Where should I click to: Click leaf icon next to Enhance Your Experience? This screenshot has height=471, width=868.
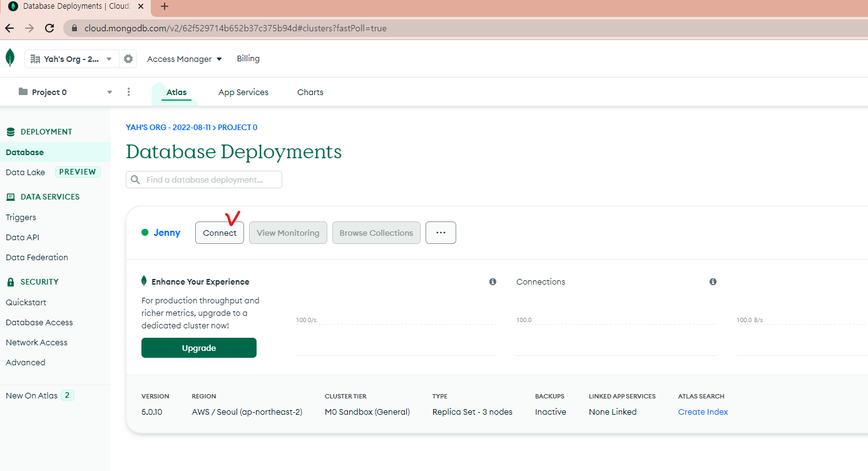click(x=144, y=281)
